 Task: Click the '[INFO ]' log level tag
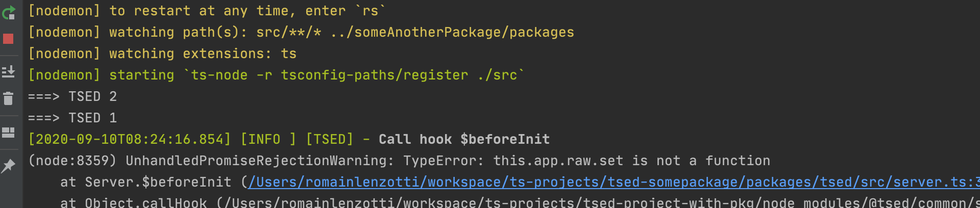tap(268, 139)
